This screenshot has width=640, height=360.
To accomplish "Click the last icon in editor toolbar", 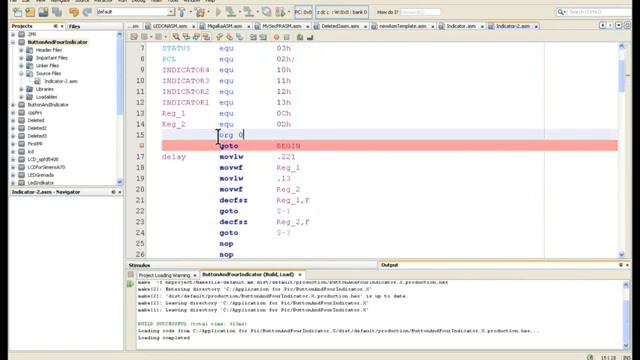I will (310, 37).
